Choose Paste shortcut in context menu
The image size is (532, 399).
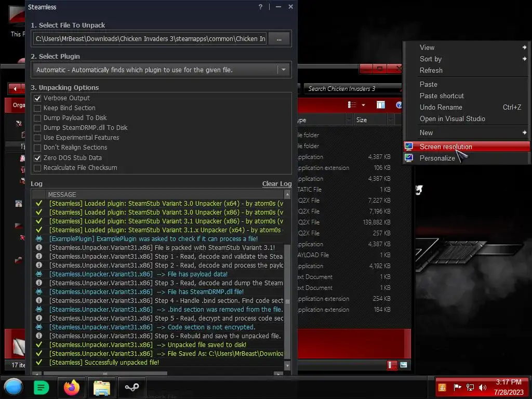click(467, 96)
